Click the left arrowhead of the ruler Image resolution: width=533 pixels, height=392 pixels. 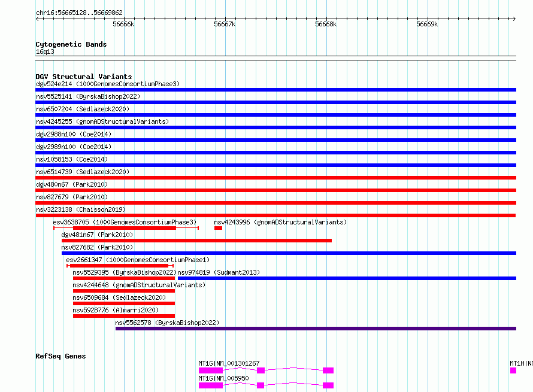[37, 19]
